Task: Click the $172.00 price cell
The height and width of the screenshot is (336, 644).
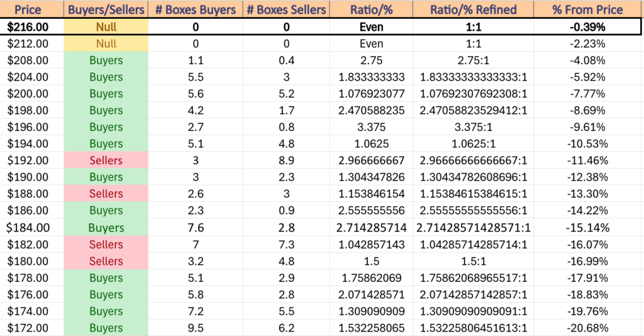Action: click(x=31, y=328)
